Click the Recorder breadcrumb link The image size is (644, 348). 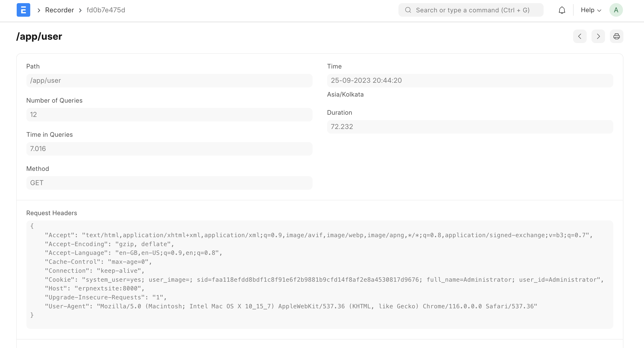pos(59,10)
